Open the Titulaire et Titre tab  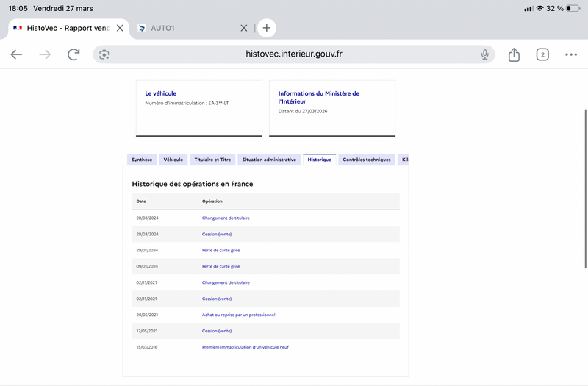click(x=212, y=160)
